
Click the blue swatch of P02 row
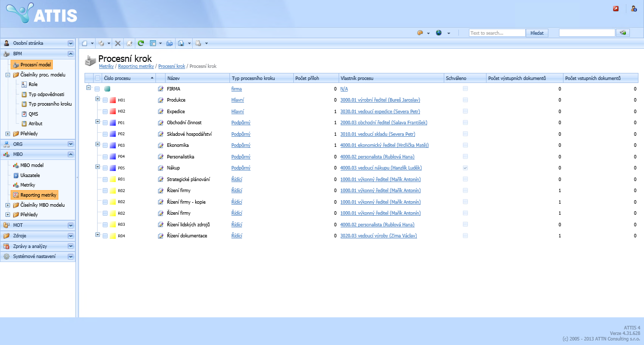[113, 134]
